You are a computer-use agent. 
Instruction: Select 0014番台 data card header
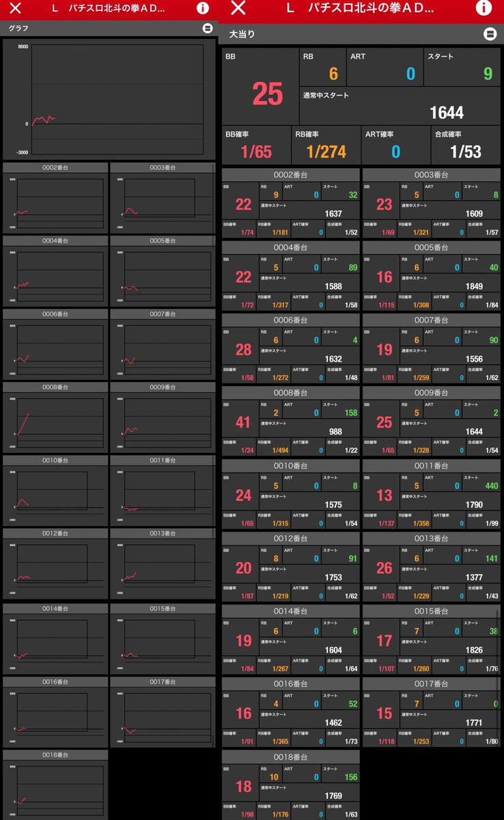pyautogui.click(x=290, y=611)
